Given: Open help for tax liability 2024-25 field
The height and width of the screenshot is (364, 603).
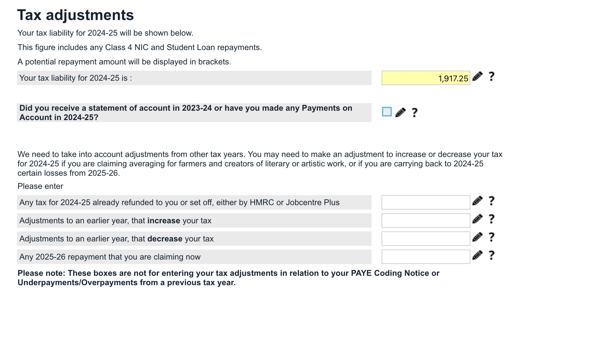Looking at the screenshot, I should (491, 77).
